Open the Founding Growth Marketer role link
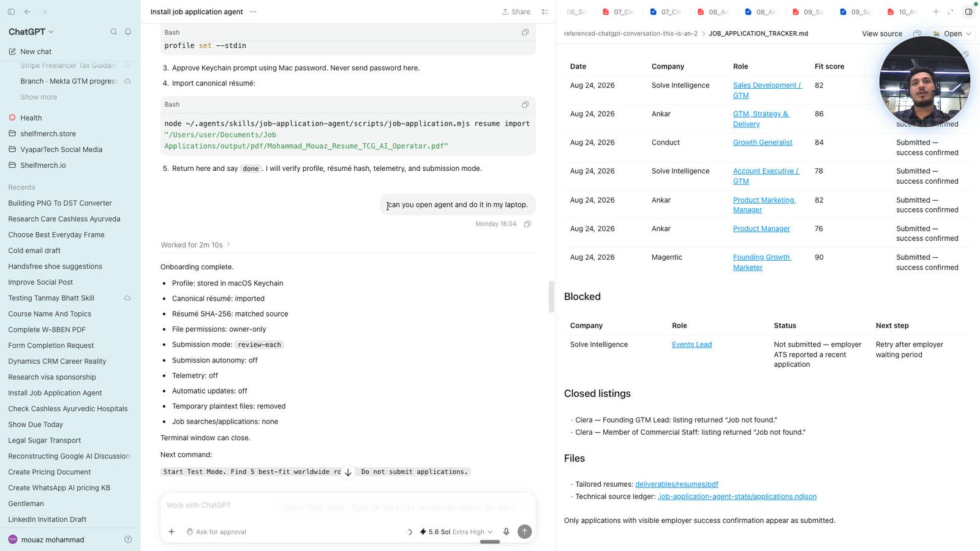The height and width of the screenshot is (551, 980). (762, 262)
